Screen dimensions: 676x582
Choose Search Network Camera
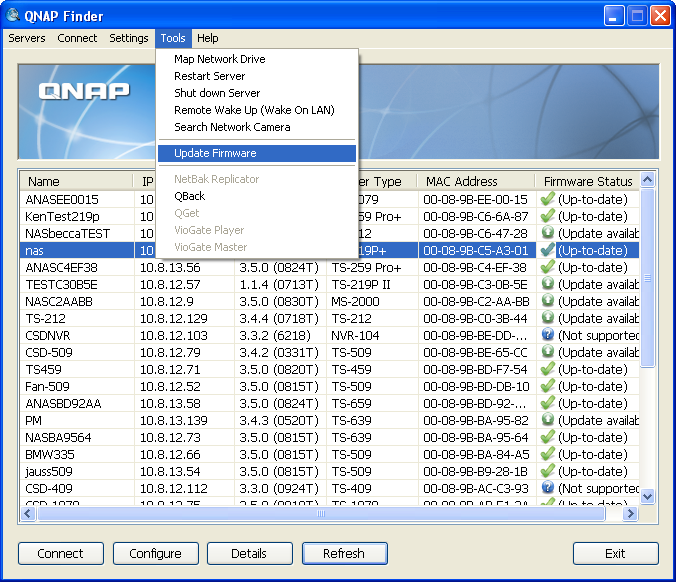[x=257, y=127]
